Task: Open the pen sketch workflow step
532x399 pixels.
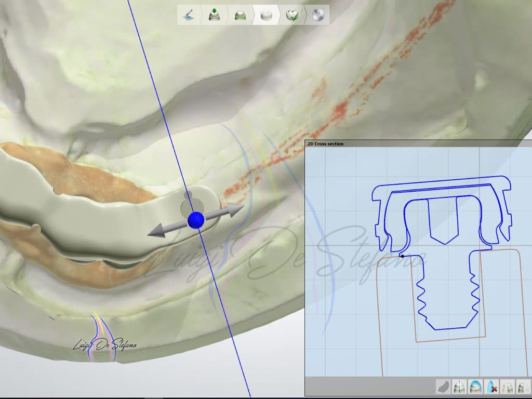Action: tap(187, 16)
